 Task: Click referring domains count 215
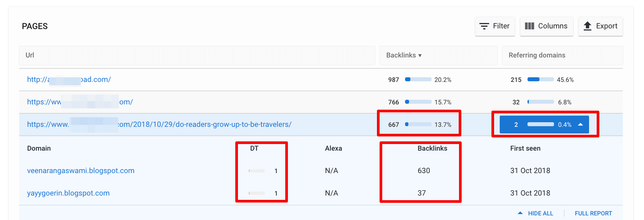pos(516,80)
